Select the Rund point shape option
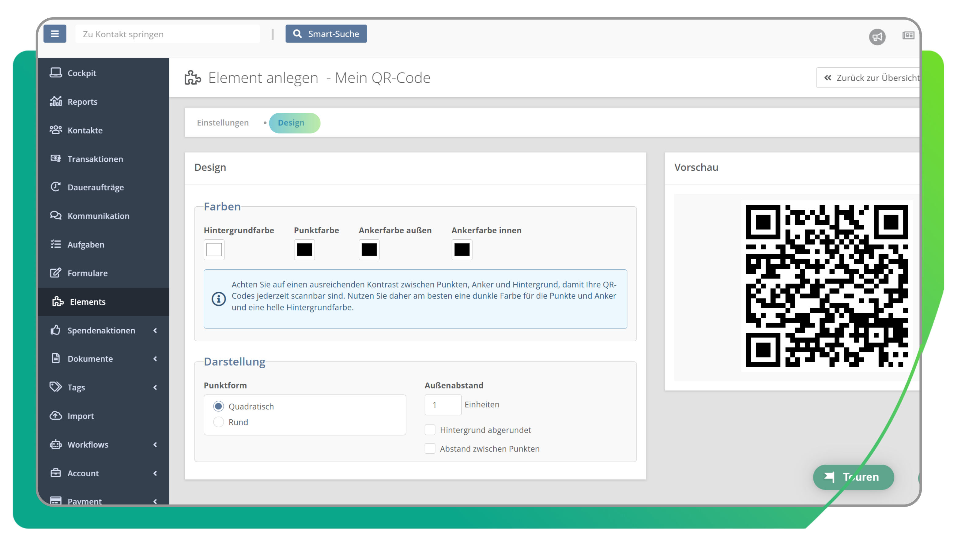 219,422
